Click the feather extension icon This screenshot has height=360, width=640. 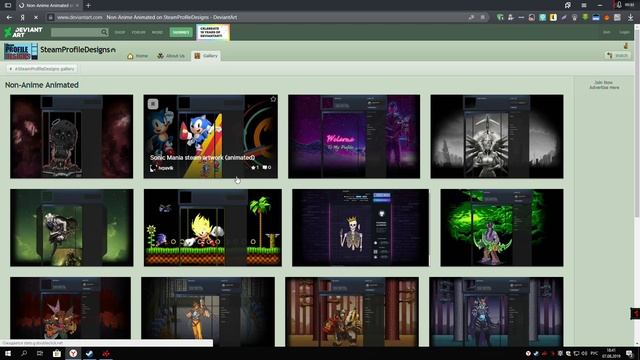coord(564,18)
